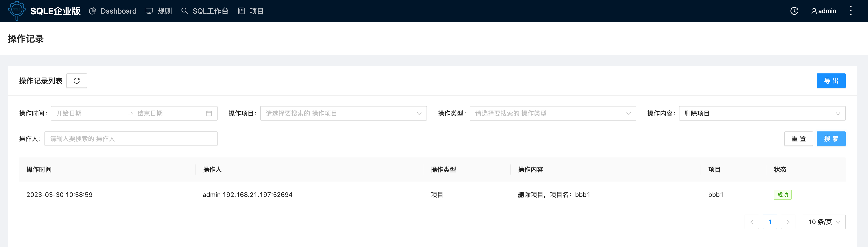
Task: Go to SQL工作台
Action: pos(205,11)
